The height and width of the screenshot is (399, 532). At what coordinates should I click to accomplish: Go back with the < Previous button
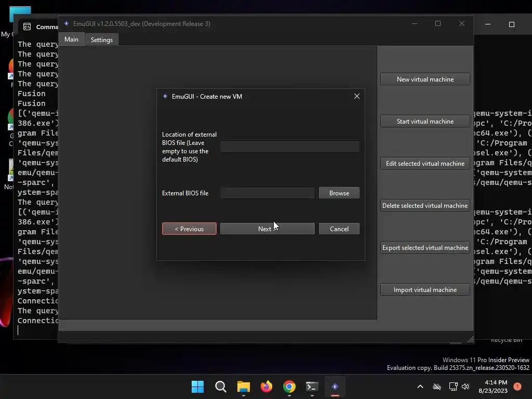pyautogui.click(x=189, y=229)
